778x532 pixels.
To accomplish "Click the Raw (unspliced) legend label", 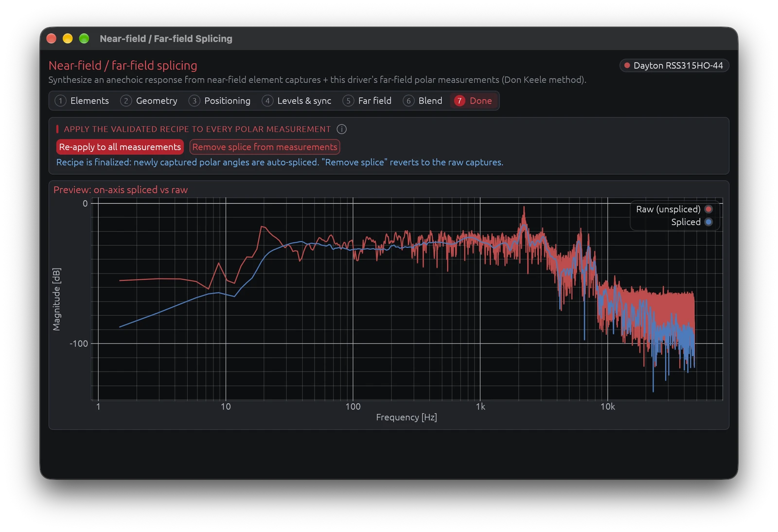I will pyautogui.click(x=668, y=209).
